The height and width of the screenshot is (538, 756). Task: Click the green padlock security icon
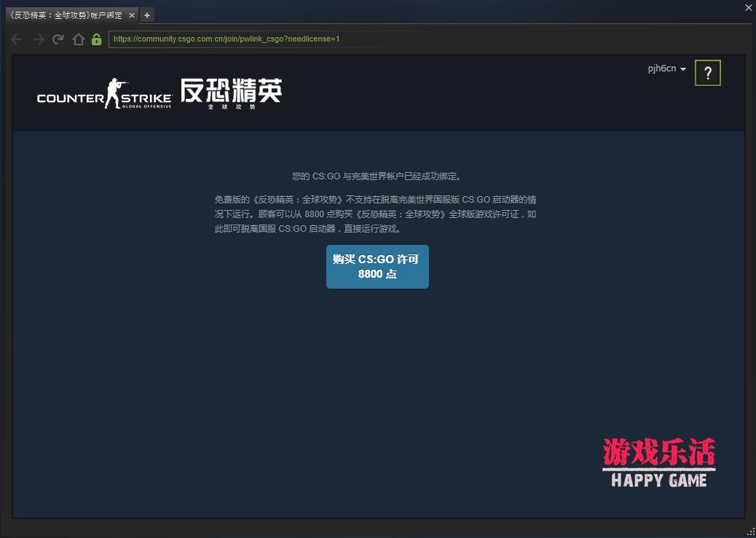pos(95,39)
